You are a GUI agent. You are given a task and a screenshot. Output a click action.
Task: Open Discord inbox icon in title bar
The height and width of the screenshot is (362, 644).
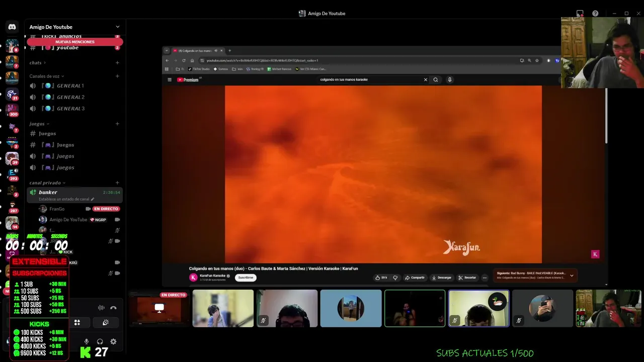coord(580,14)
